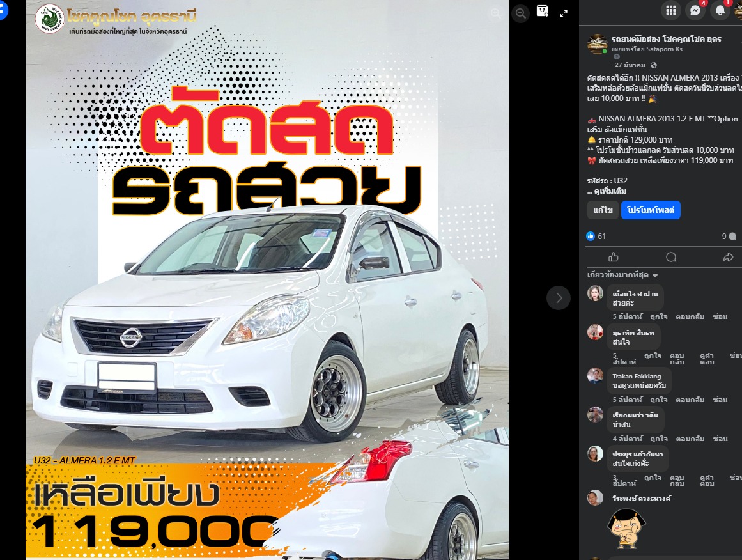Hide เรียกผมว่า วศิน's comment
This screenshot has width=742, height=560.
[x=720, y=439]
